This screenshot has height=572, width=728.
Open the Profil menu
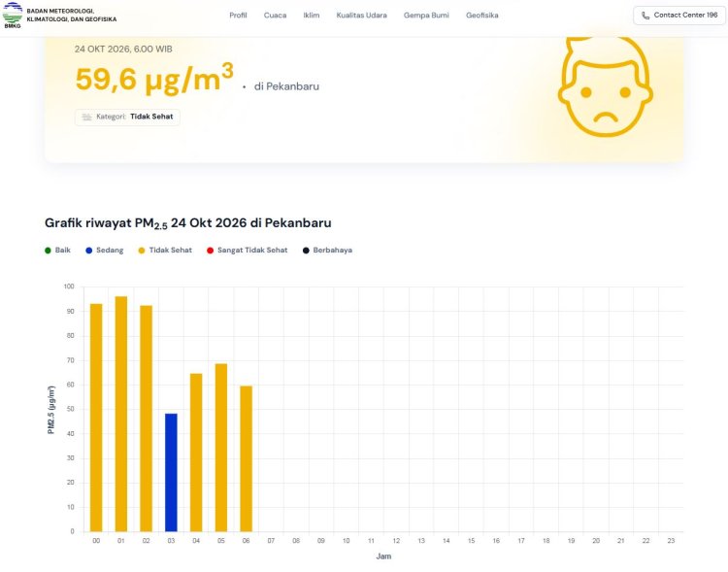click(x=238, y=16)
